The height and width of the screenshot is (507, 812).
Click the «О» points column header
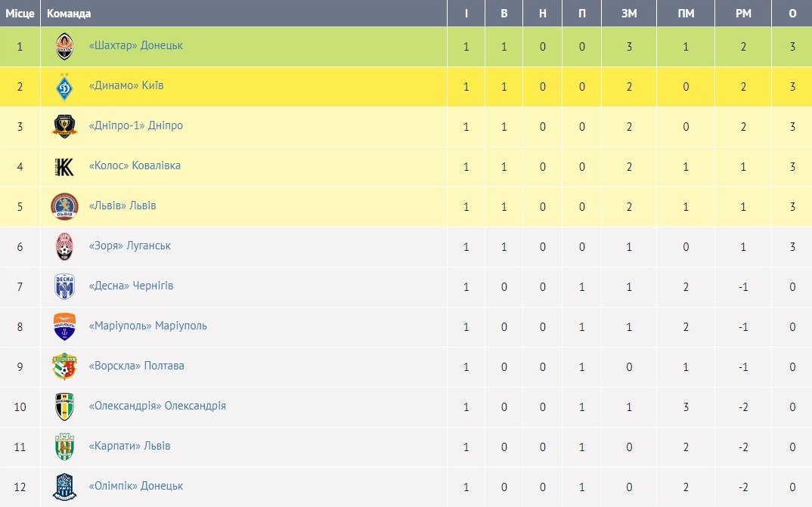pyautogui.click(x=792, y=14)
